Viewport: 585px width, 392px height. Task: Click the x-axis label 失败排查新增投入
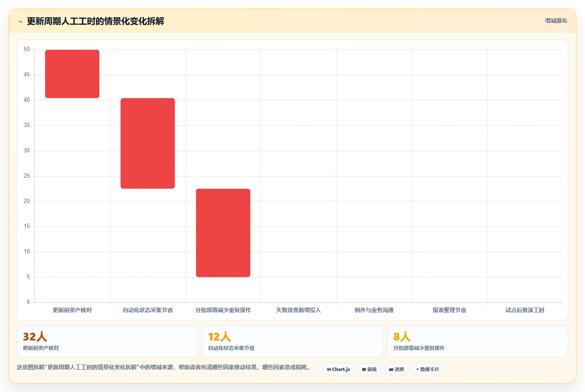pyautogui.click(x=298, y=310)
